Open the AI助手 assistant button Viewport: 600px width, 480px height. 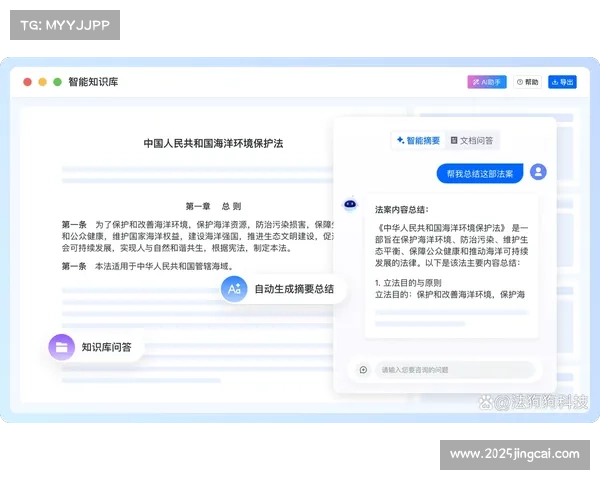tap(487, 82)
